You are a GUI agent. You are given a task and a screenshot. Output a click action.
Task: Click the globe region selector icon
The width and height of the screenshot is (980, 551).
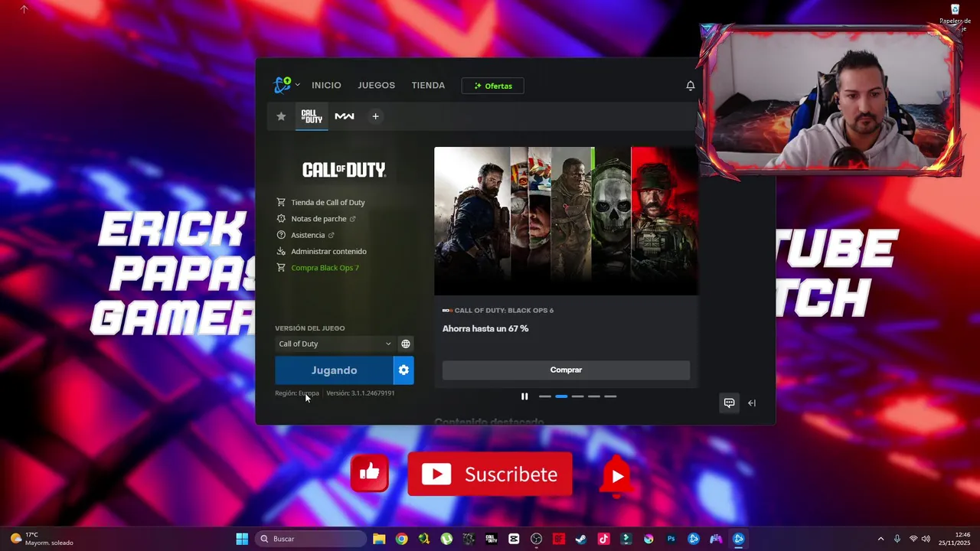406,344
